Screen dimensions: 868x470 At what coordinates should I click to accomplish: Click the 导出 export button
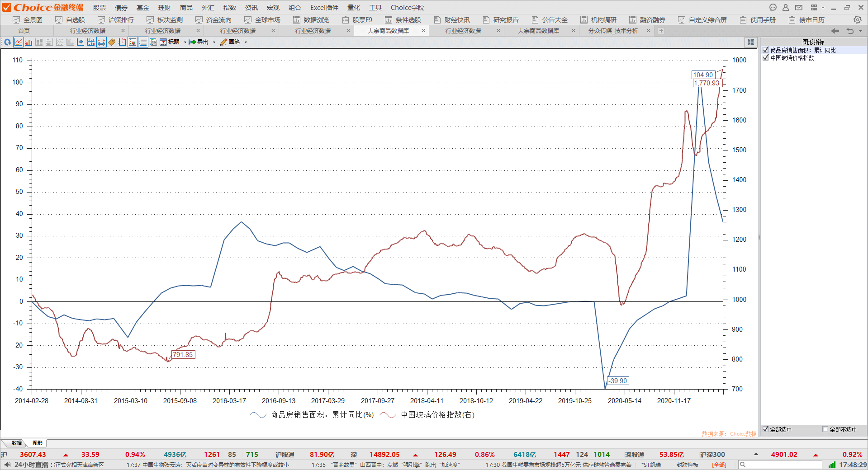coord(199,42)
